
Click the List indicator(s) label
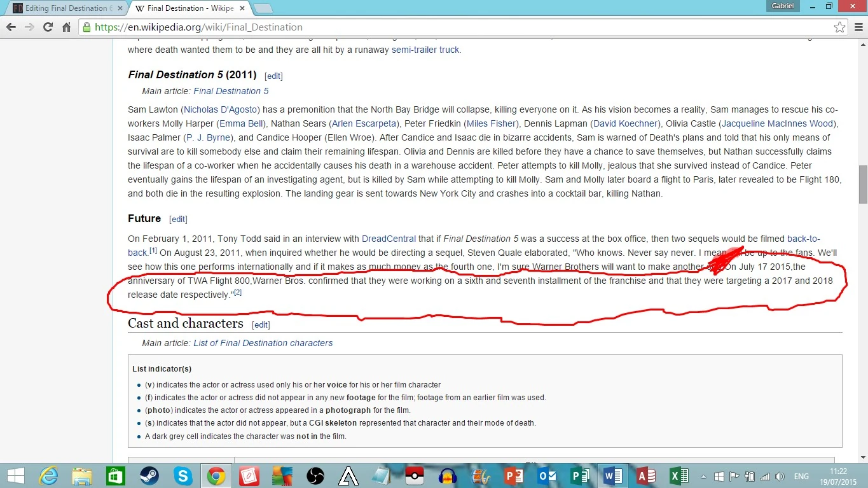point(162,368)
